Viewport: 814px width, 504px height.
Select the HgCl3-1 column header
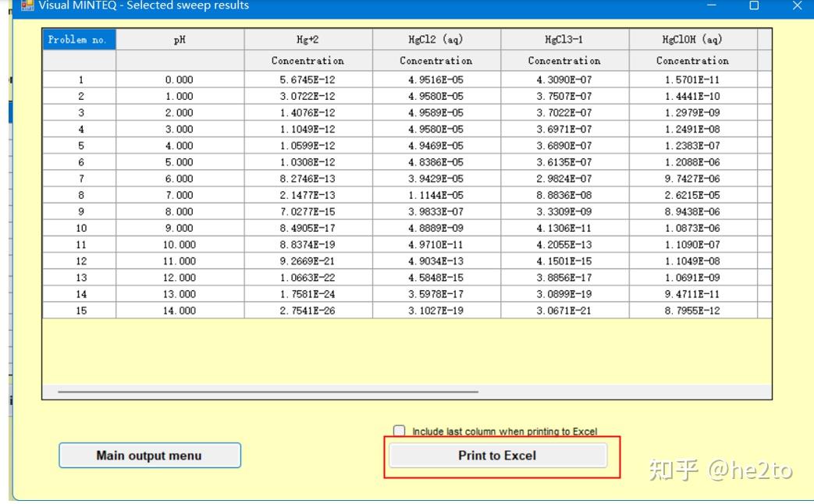pos(564,40)
